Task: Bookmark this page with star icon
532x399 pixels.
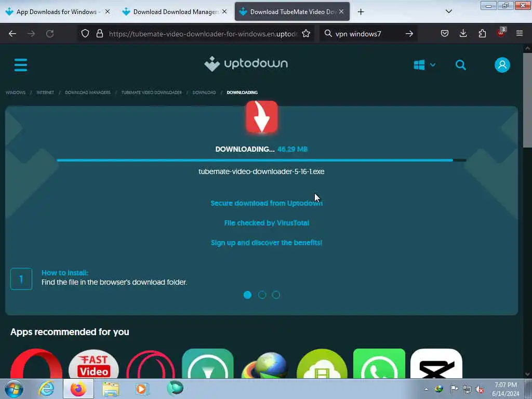Action: pyautogui.click(x=306, y=33)
